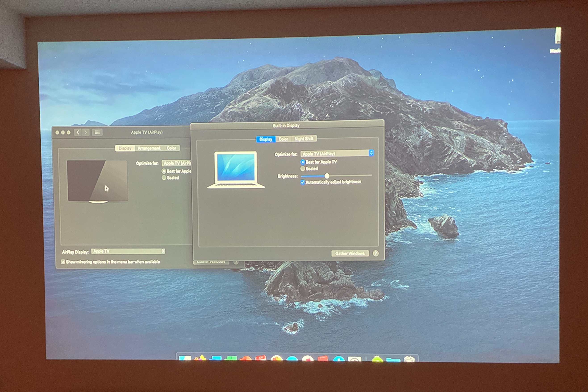
Task: Click the Brightness slider knob
Action: tap(327, 176)
